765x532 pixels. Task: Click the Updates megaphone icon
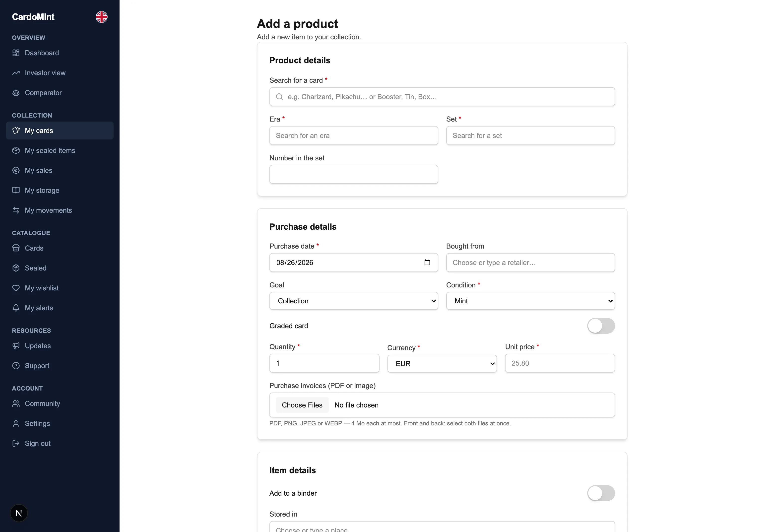[x=16, y=346]
